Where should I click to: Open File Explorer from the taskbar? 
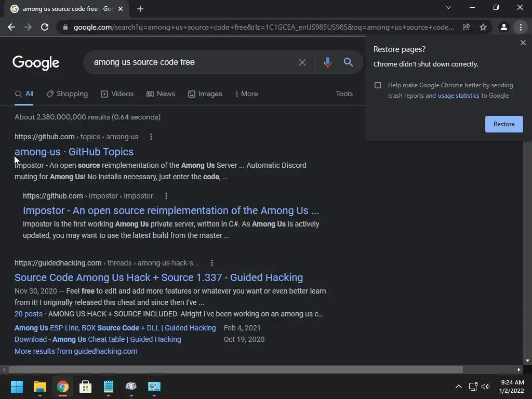pyautogui.click(x=39, y=387)
